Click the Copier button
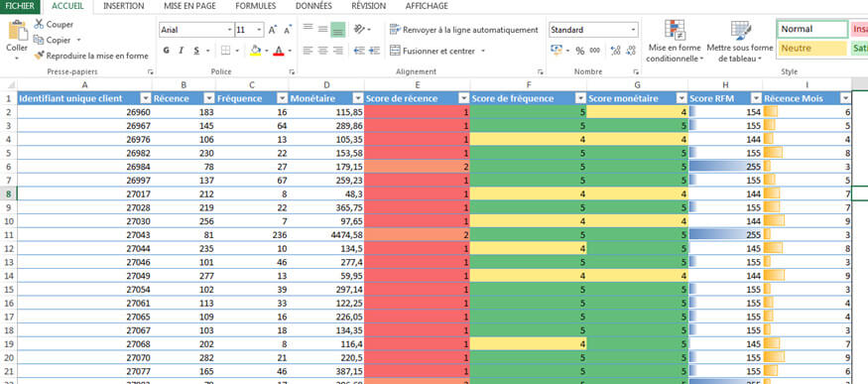 click(53, 40)
